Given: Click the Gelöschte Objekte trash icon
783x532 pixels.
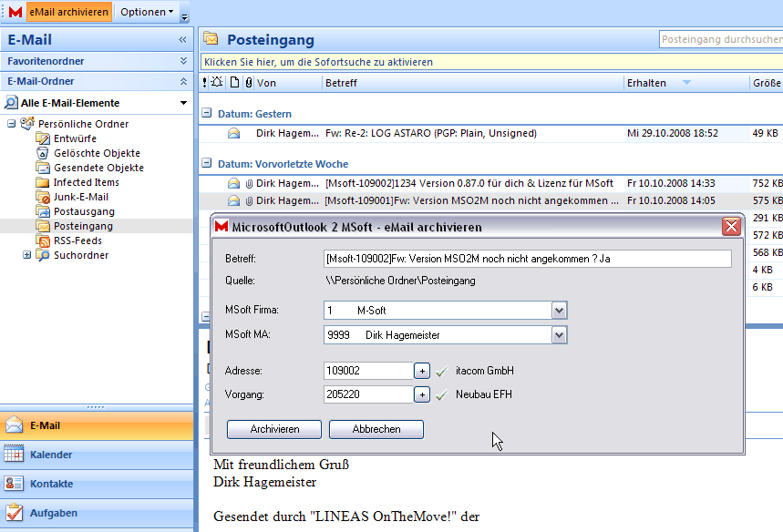Looking at the screenshot, I should pyautogui.click(x=43, y=153).
